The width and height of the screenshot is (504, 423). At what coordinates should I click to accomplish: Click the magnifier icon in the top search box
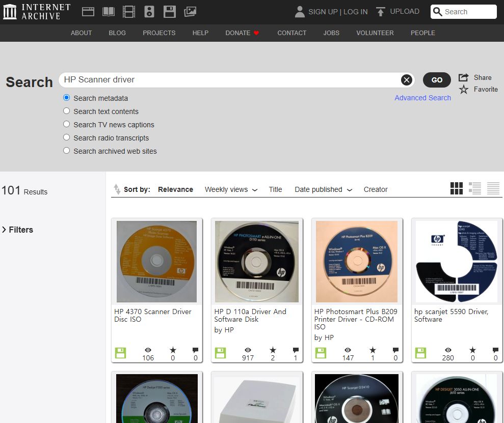(437, 12)
